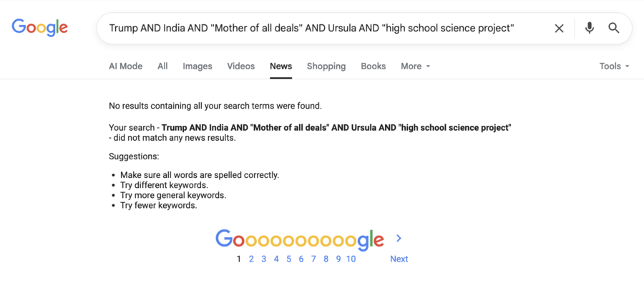Click the Next page link
Viewport: 644px width, 293px height.
pos(399,259)
